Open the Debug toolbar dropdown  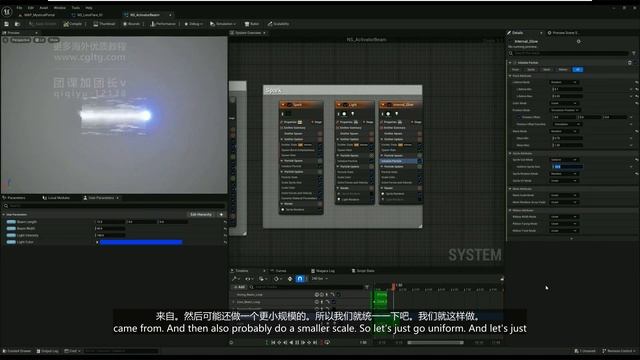pyautogui.click(x=193, y=24)
